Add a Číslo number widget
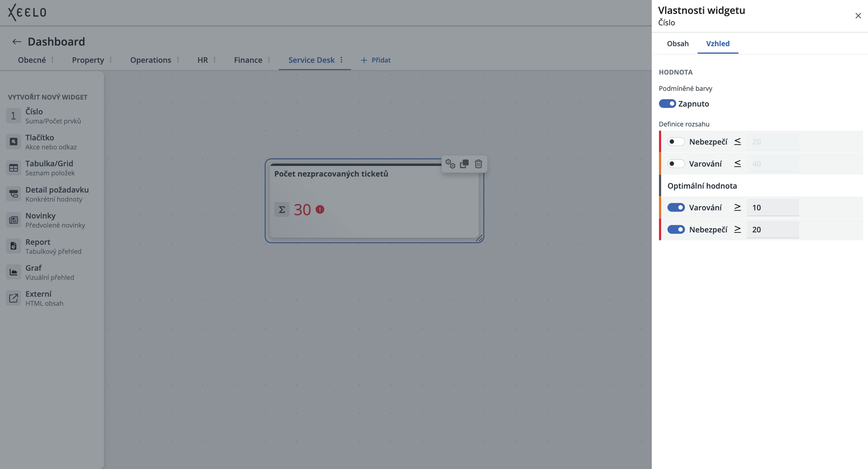The width and height of the screenshot is (868, 469). [x=52, y=116]
